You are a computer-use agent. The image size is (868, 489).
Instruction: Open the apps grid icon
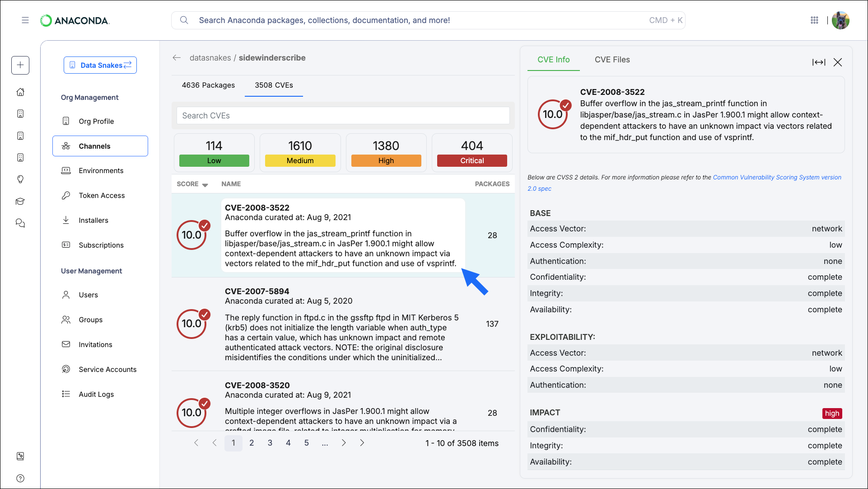(x=814, y=20)
